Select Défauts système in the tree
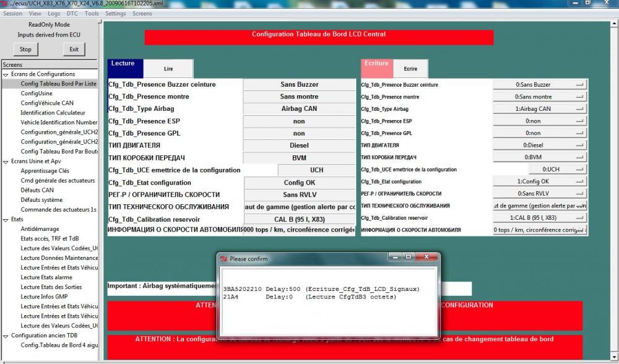 coord(41,200)
